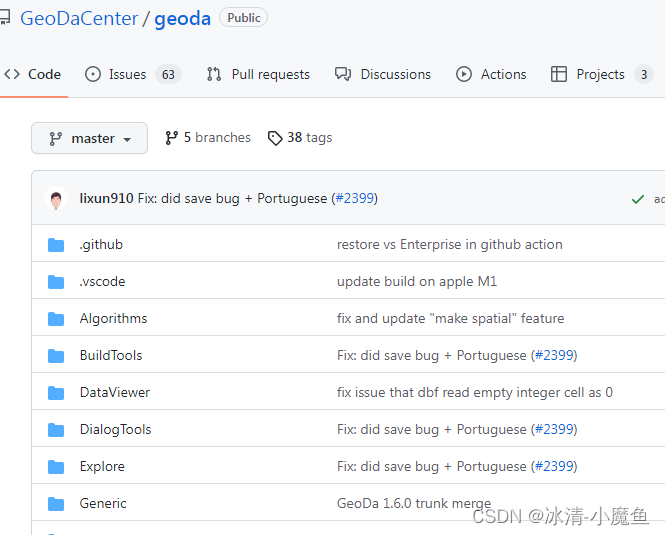The height and width of the screenshot is (535, 665).
Task: Open the Actions tab
Action: (x=491, y=74)
